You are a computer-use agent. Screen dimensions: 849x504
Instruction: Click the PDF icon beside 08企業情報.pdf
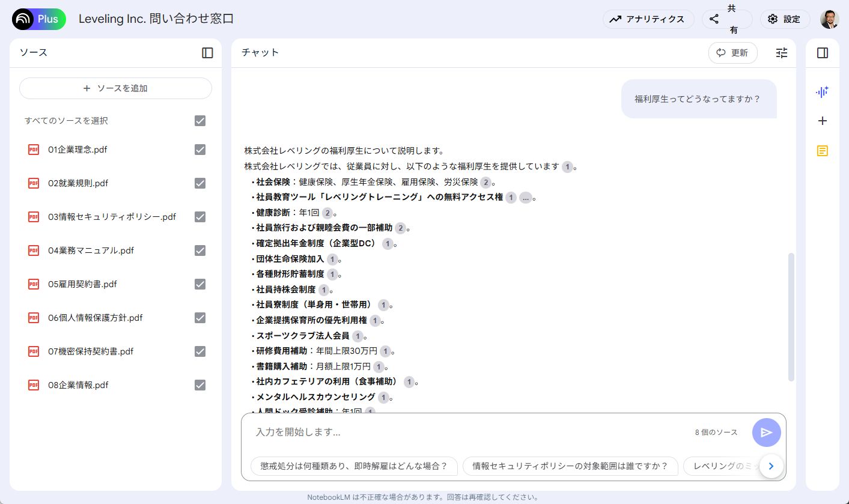(x=34, y=385)
